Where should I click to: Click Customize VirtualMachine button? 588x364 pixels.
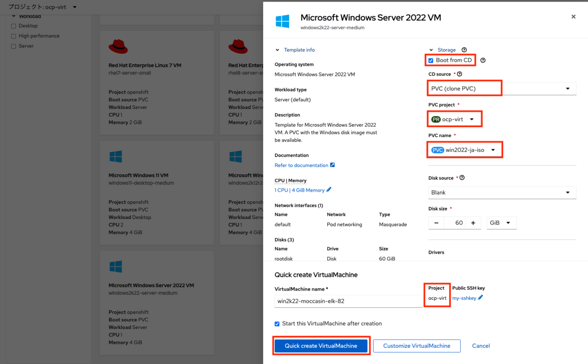(x=416, y=346)
